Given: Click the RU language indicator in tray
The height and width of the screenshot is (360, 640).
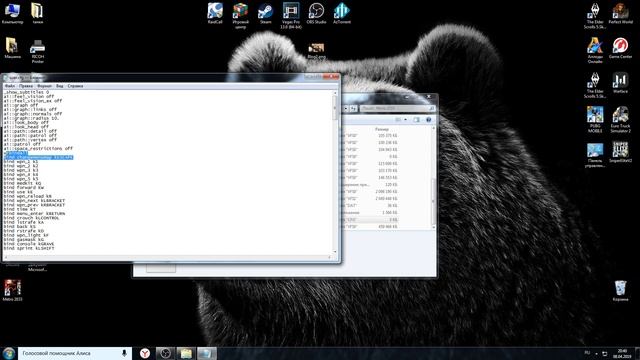Looking at the screenshot, I should 587,353.
